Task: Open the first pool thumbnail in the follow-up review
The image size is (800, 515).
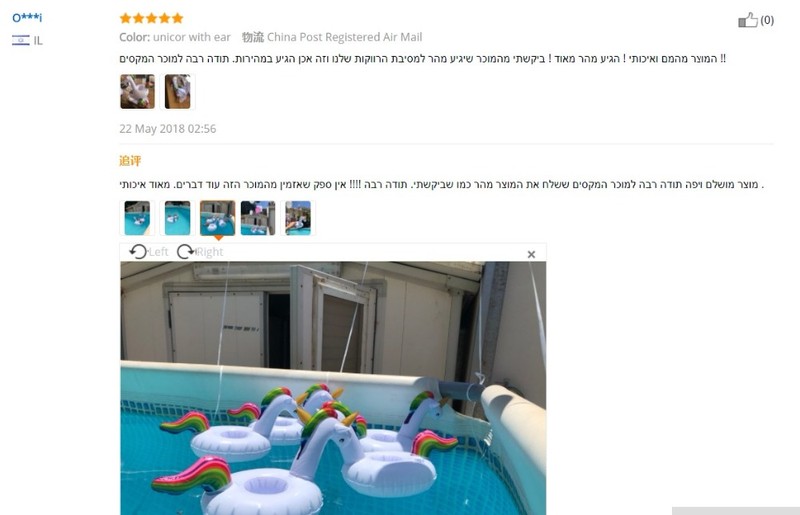Action: tap(137, 218)
